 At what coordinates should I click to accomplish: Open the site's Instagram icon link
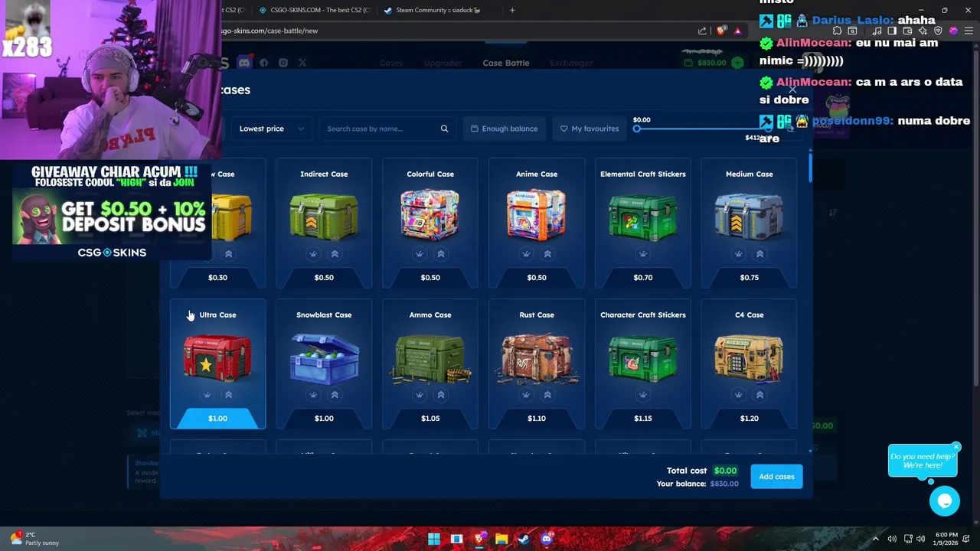(x=283, y=63)
